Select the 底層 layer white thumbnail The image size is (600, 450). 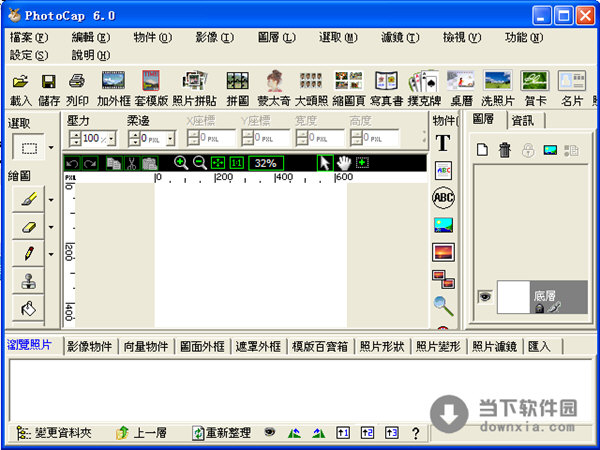pyautogui.click(x=514, y=297)
